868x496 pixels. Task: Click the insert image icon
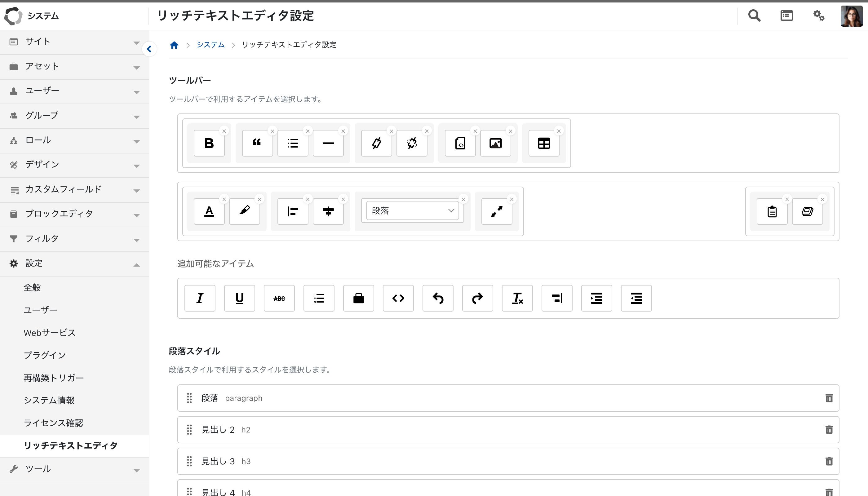(x=496, y=143)
